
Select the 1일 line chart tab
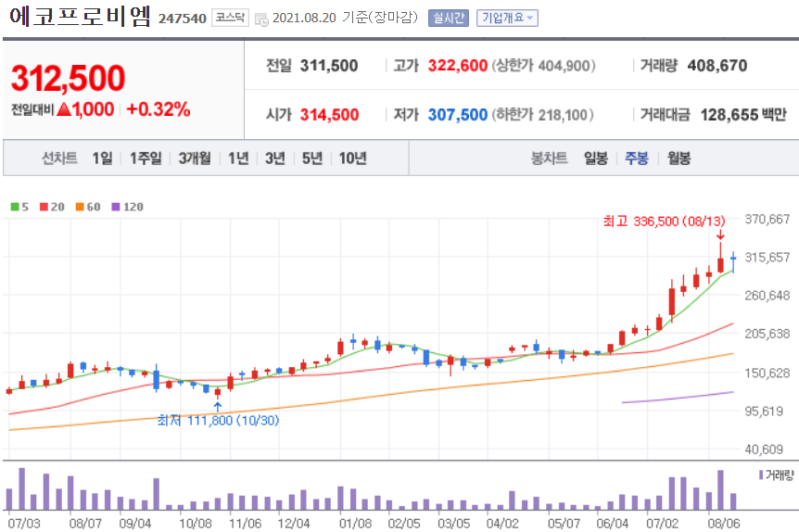102,158
